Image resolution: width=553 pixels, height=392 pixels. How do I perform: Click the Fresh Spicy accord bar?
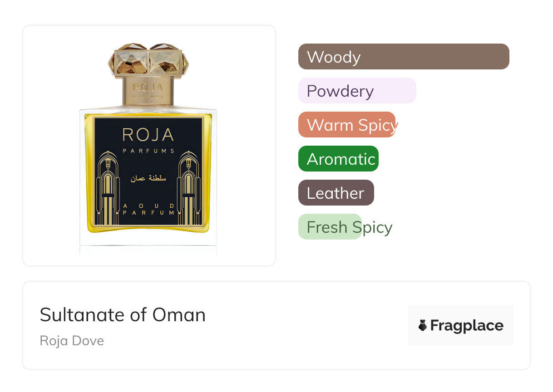330,227
